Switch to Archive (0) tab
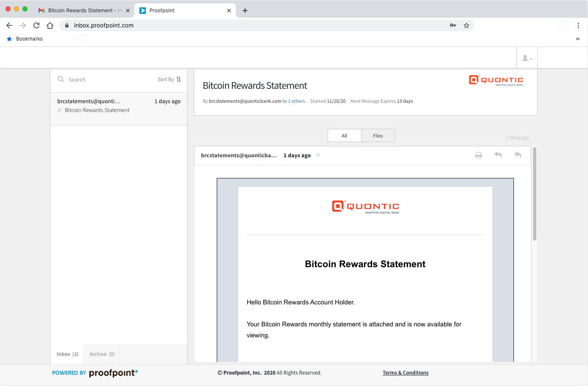The height and width of the screenshot is (386, 588). tap(102, 354)
